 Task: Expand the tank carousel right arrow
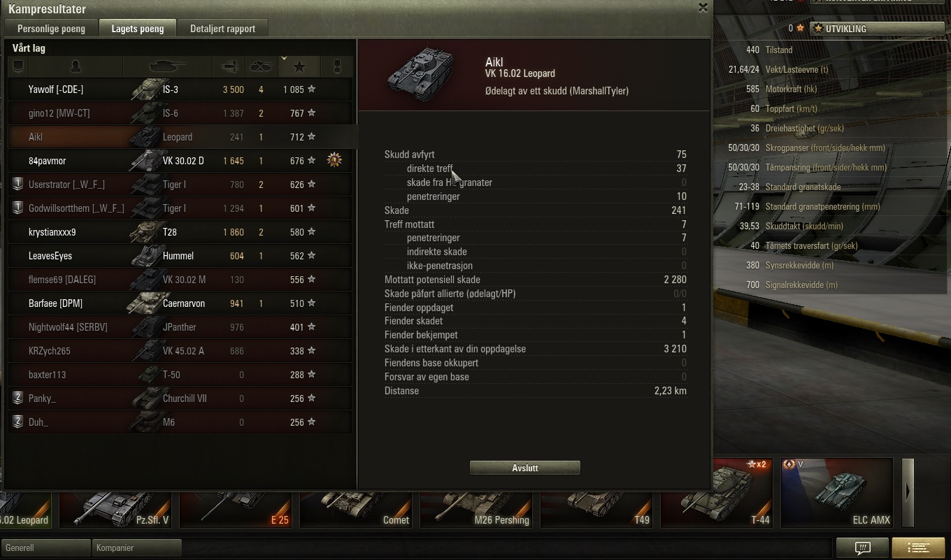[908, 492]
